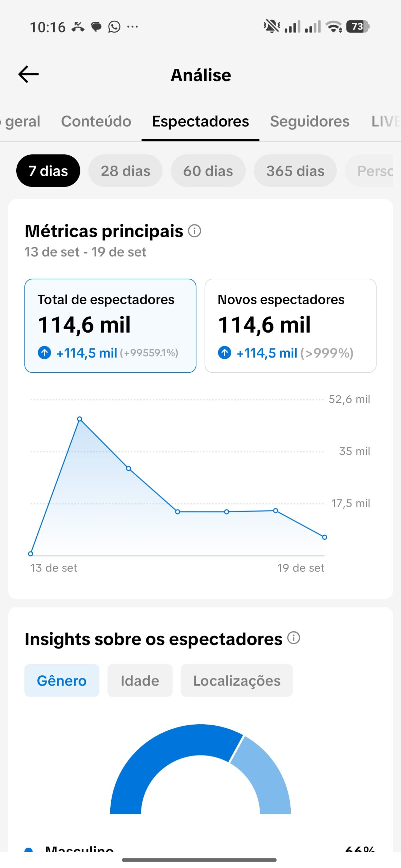401x868 pixels.
Task: Tap the muted notifications bell icon
Action: [272, 26]
